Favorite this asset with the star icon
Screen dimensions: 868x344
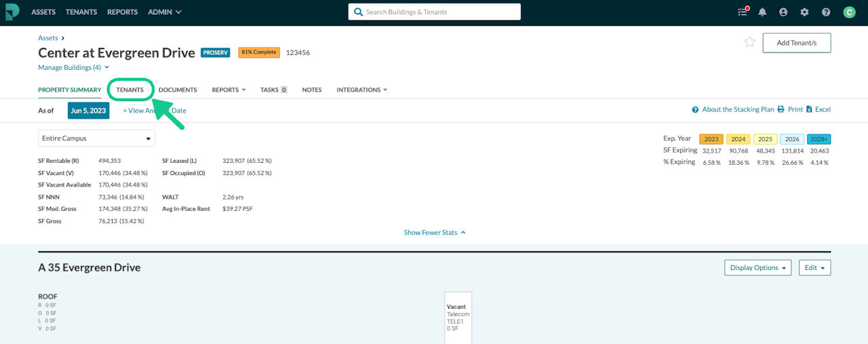coord(749,42)
